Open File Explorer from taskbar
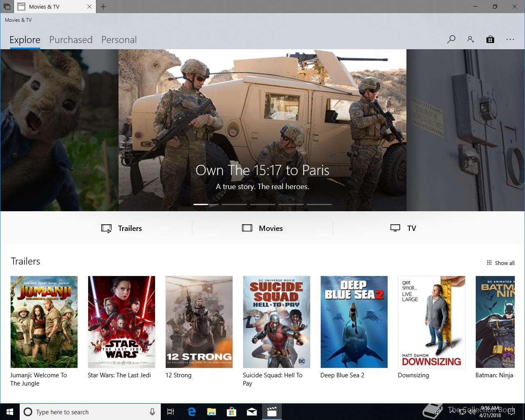Viewport: 525px width, 420px height. tap(212, 412)
